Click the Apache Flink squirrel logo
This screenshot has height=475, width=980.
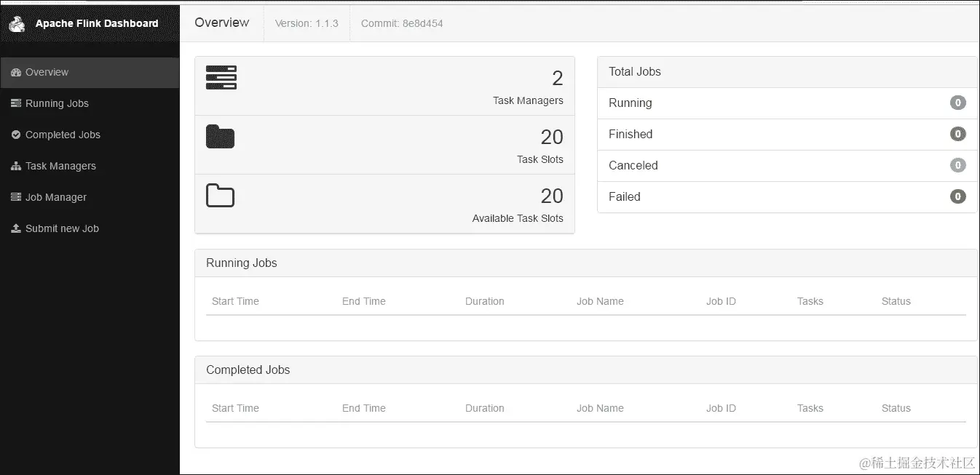point(17,23)
